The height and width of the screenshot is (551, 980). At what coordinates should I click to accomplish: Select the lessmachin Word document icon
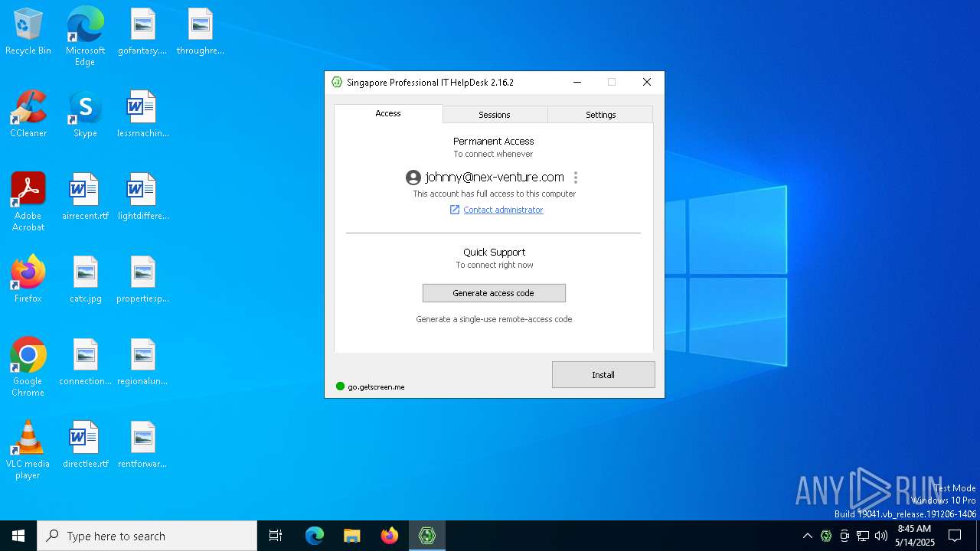click(142, 115)
